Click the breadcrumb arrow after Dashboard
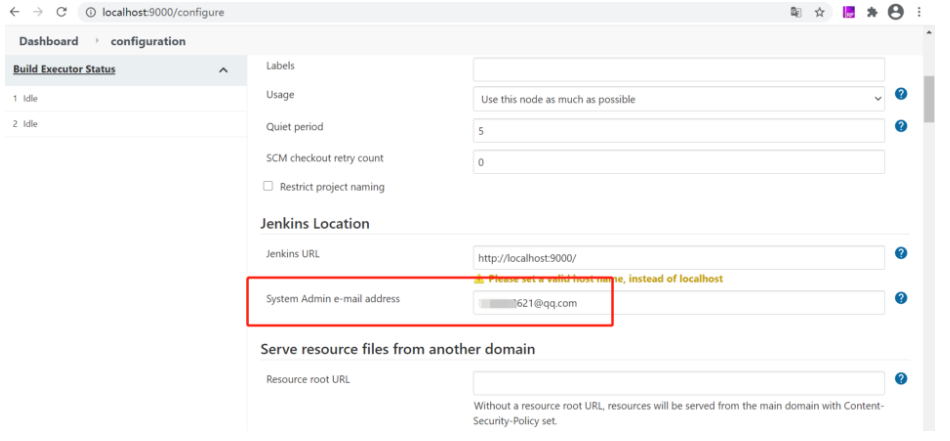This screenshot has height=441, width=950. (96, 41)
